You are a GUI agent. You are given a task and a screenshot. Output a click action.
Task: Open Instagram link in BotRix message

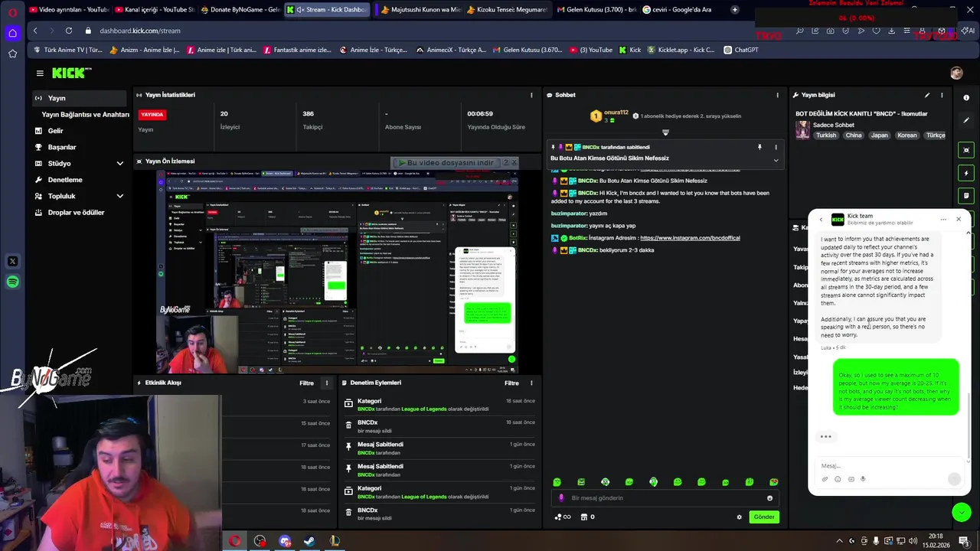tap(690, 238)
